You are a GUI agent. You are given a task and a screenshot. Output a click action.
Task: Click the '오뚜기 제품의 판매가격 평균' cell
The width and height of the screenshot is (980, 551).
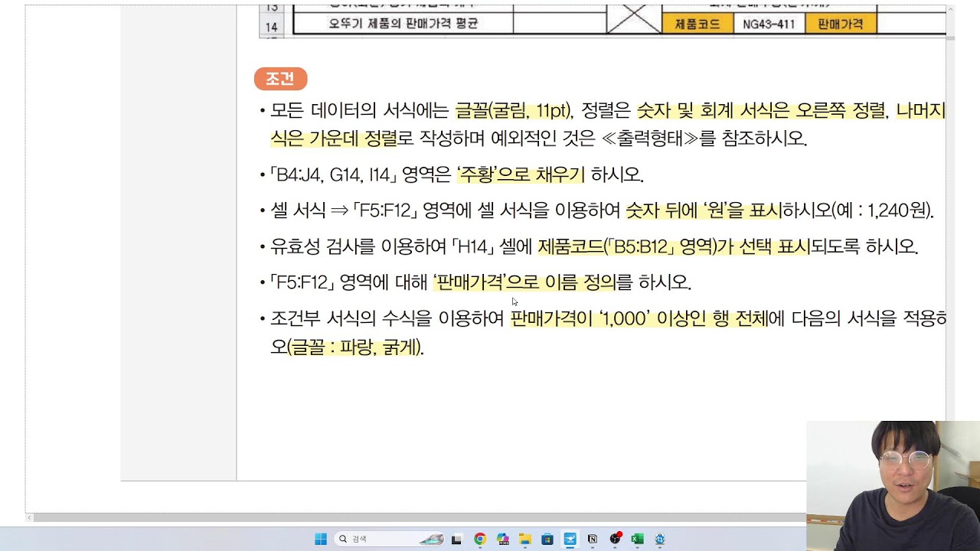pyautogui.click(x=403, y=24)
